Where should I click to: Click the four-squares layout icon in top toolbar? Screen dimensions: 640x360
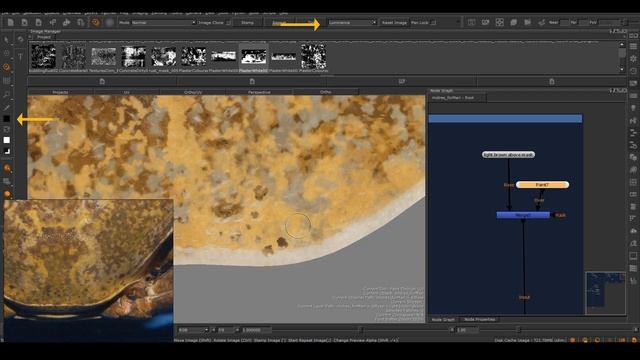click(x=500, y=22)
